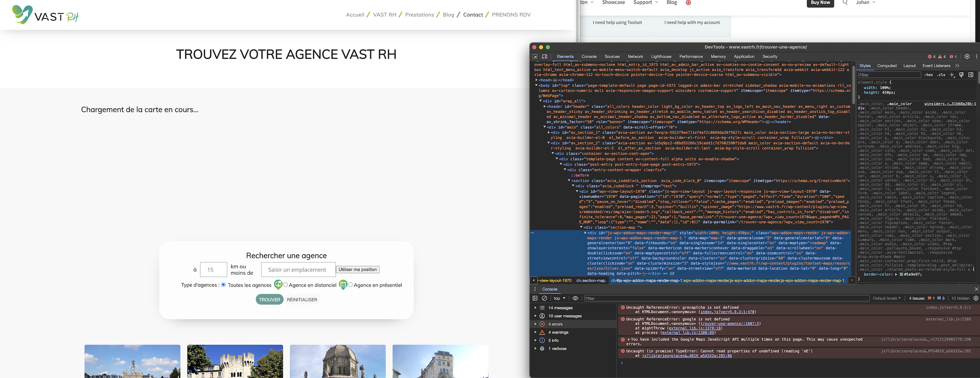The width and height of the screenshot is (980, 378).
Task: Activate the DevTools inspect element picker
Action: point(535,57)
